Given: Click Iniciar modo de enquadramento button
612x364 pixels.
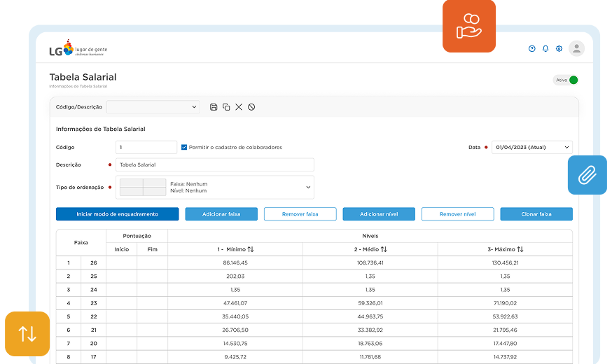Looking at the screenshot, I should point(117,214).
